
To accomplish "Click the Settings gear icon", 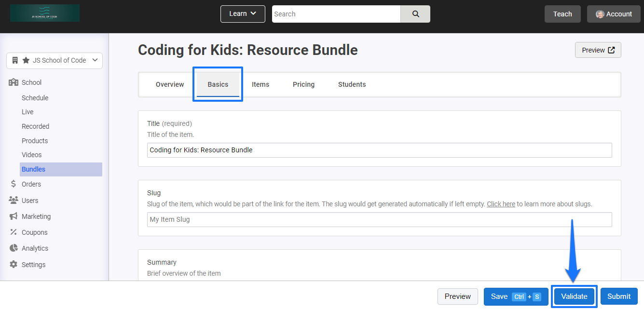I will click(14, 264).
